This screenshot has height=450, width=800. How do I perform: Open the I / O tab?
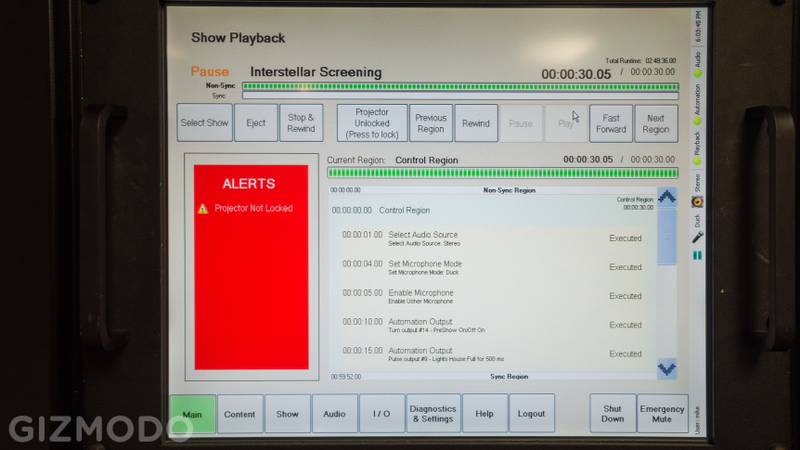(x=382, y=414)
